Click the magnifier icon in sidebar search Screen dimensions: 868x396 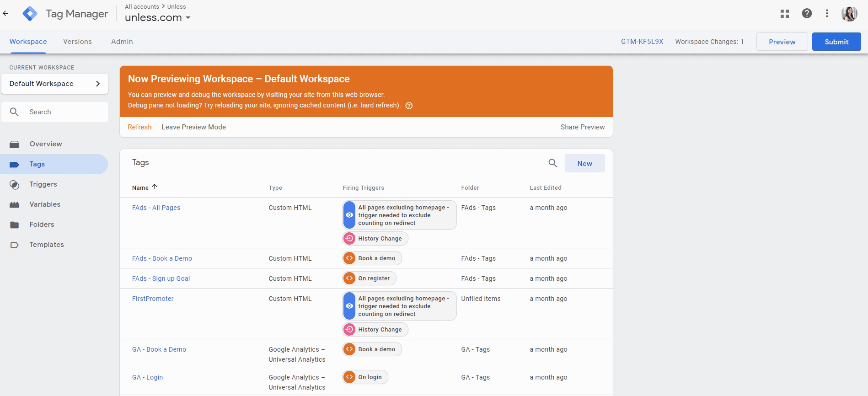15,112
